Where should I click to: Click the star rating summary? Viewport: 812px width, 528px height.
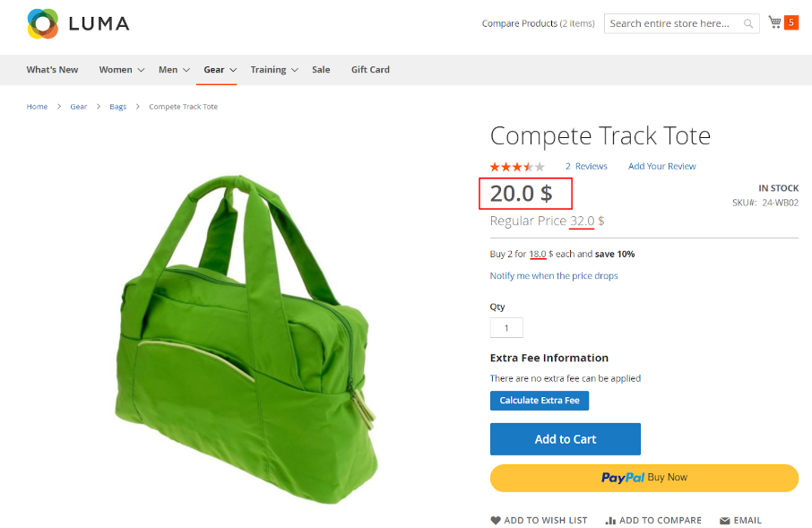pos(517,167)
